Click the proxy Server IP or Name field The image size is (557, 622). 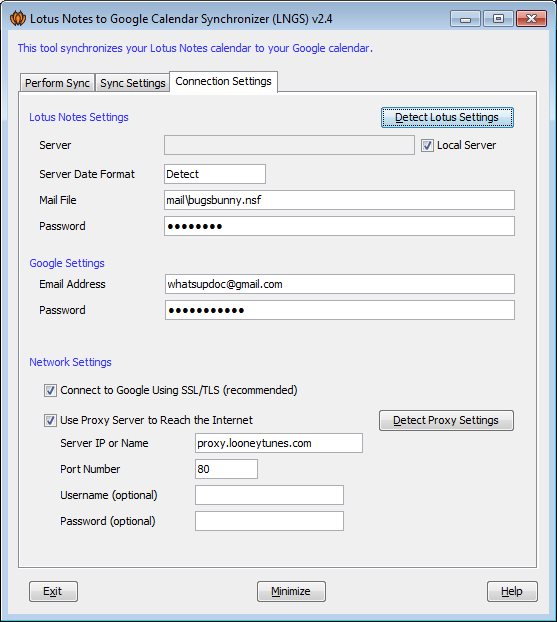coord(278,443)
